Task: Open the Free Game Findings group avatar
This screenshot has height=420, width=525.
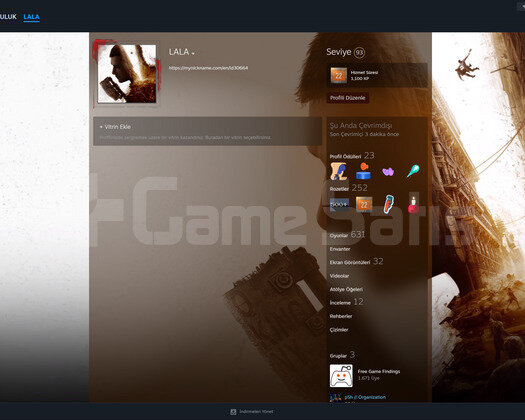Action: click(x=341, y=375)
